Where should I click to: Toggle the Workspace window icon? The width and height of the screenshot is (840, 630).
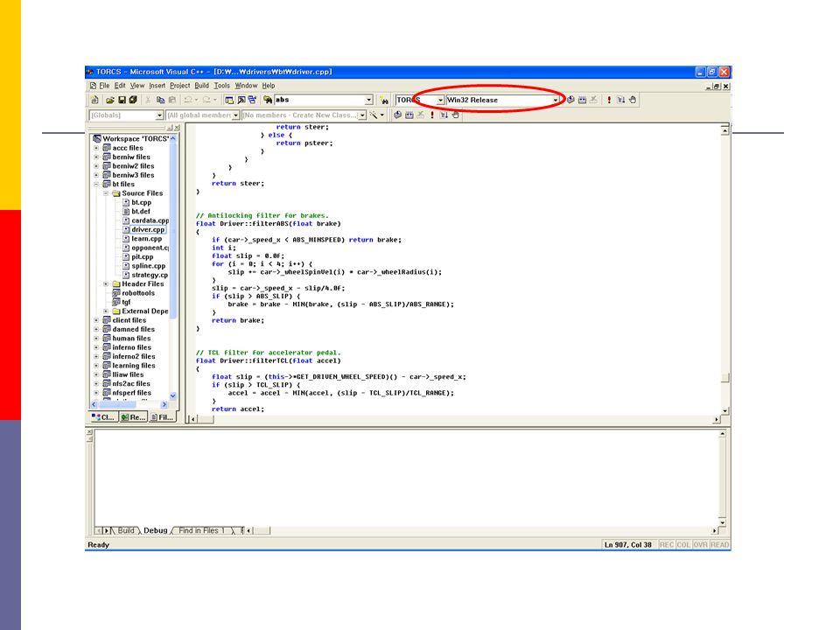click(x=229, y=100)
